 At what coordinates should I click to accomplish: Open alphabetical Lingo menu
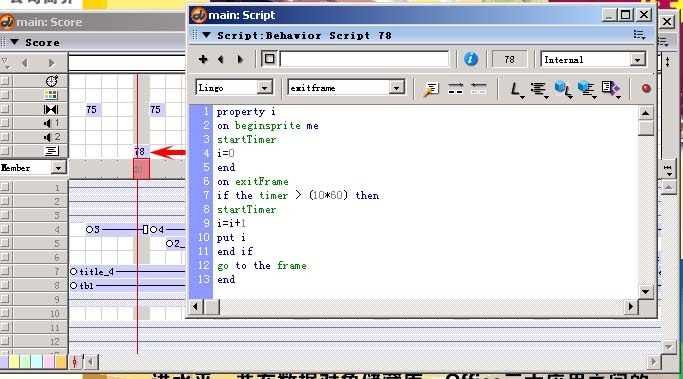pyautogui.click(x=517, y=89)
